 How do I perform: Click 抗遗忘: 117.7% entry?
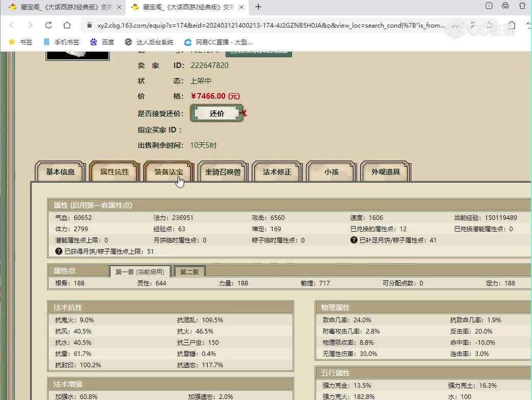tap(200, 365)
